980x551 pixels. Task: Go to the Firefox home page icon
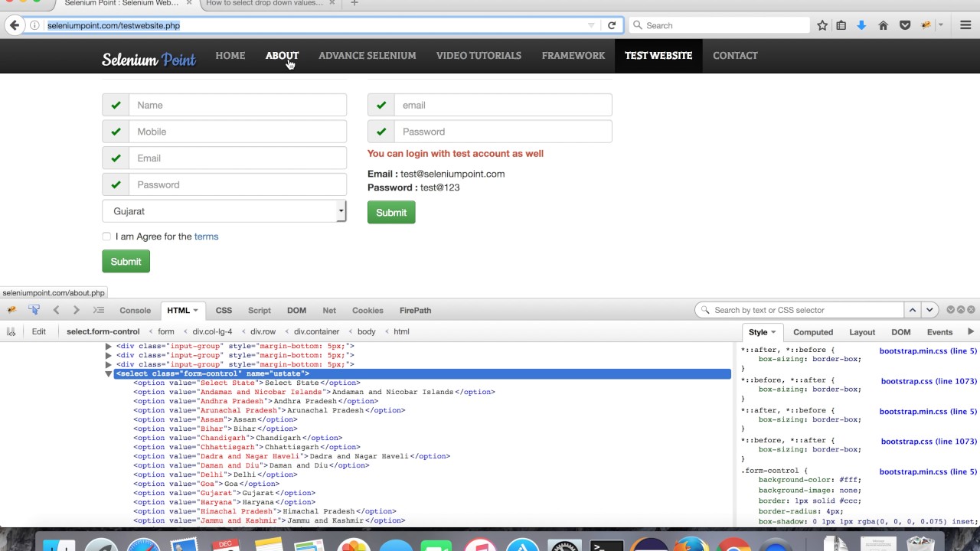coord(883,25)
